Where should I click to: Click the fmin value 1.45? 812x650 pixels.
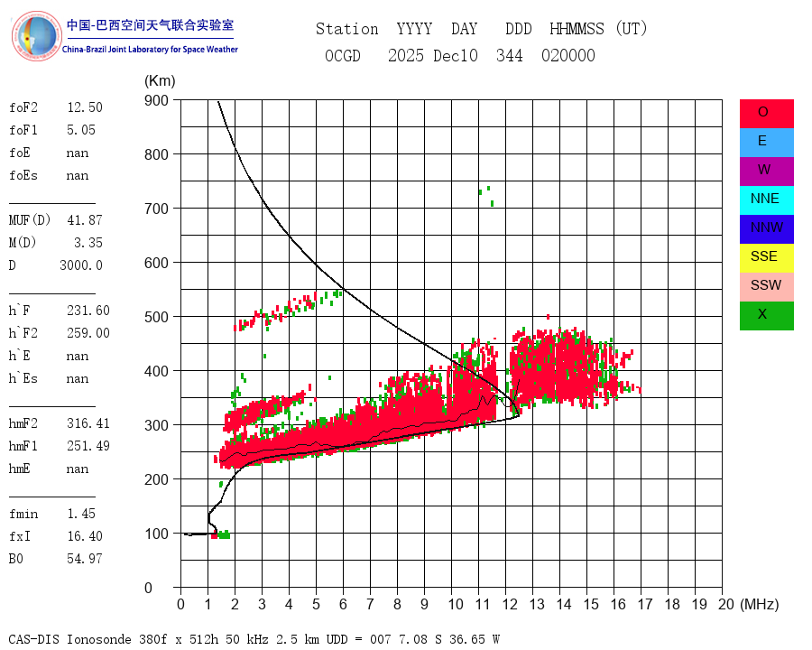[x=81, y=514]
